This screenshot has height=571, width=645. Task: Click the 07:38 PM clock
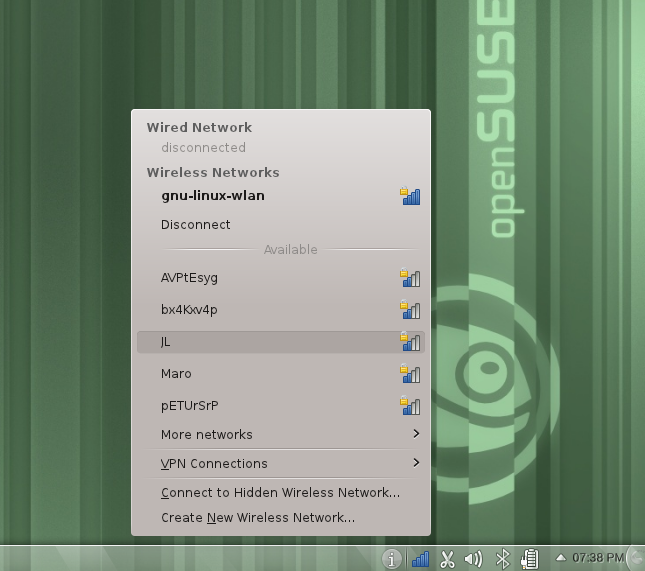[x=598, y=558]
